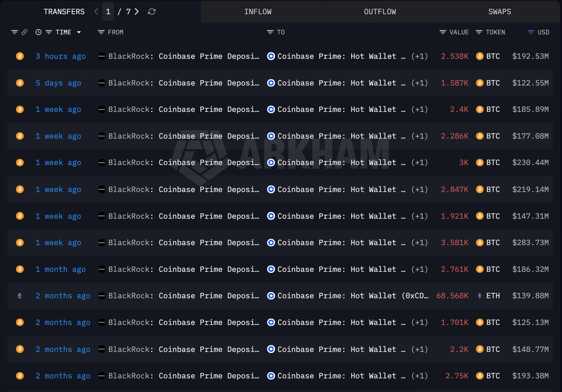Click the ETH token icon beside ETH

coord(480,296)
